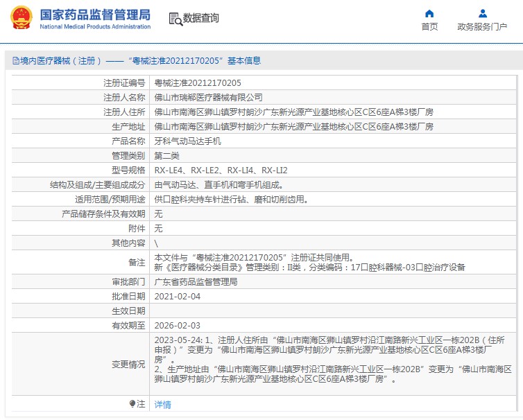Viewport: 523px width, 420px height.
Task: Click the 管理类别 label
Action: pyautogui.click(x=128, y=156)
